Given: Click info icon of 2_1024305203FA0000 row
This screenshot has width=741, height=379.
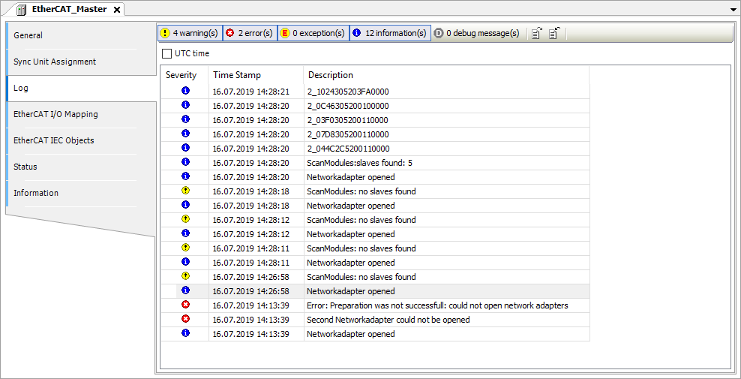Looking at the screenshot, I should pyautogui.click(x=185, y=91).
